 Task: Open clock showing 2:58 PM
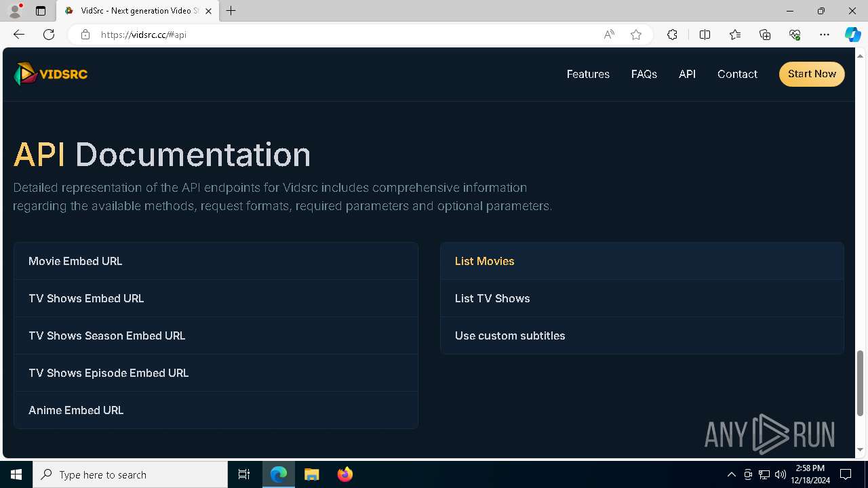(x=810, y=474)
